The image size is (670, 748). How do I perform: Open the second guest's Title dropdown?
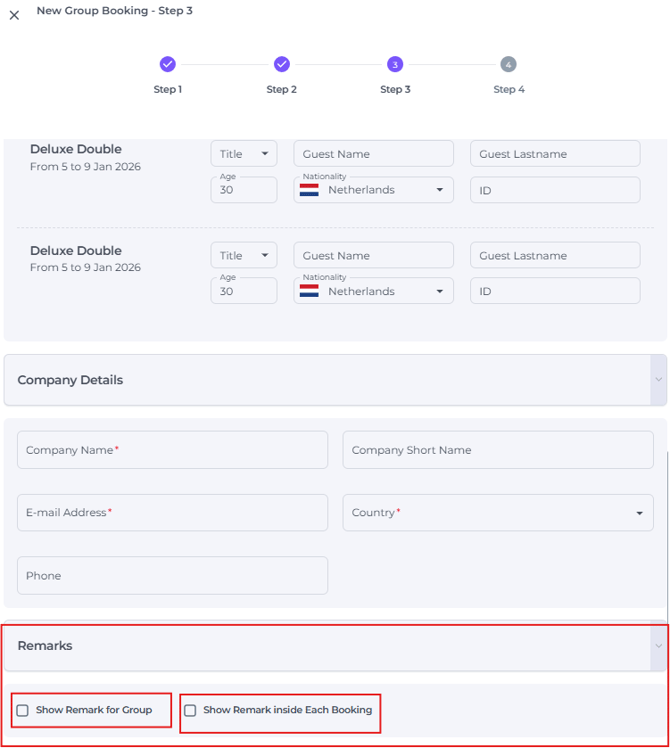244,256
